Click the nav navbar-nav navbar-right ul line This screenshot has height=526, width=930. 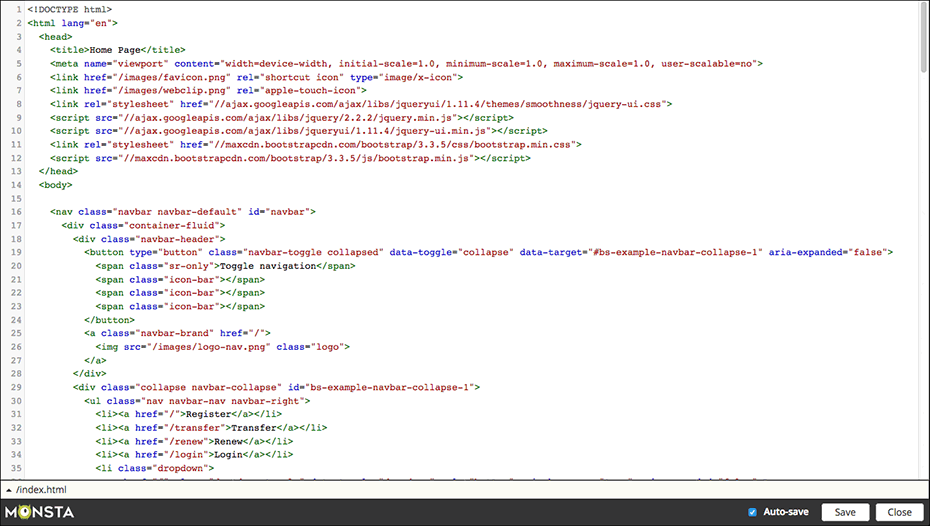coord(197,401)
